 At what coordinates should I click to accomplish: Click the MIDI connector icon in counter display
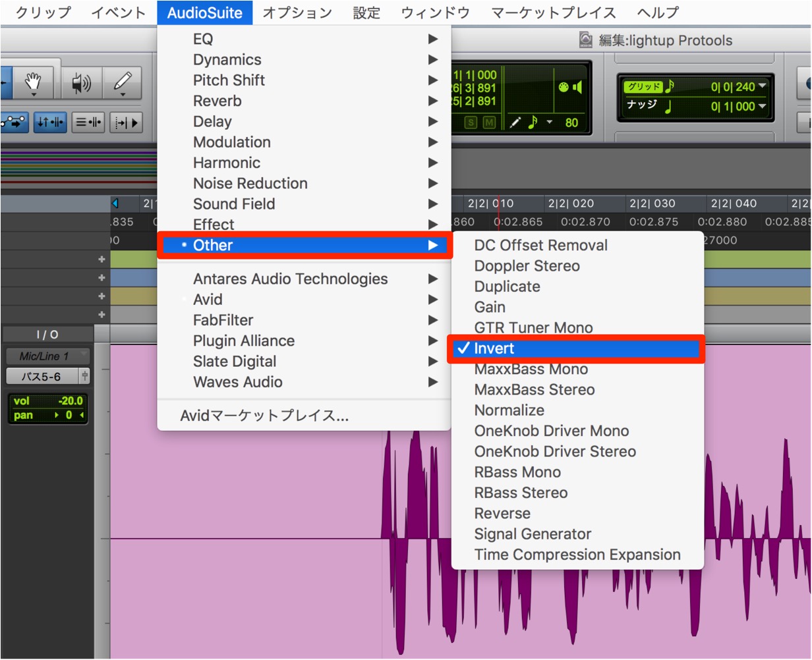(564, 88)
